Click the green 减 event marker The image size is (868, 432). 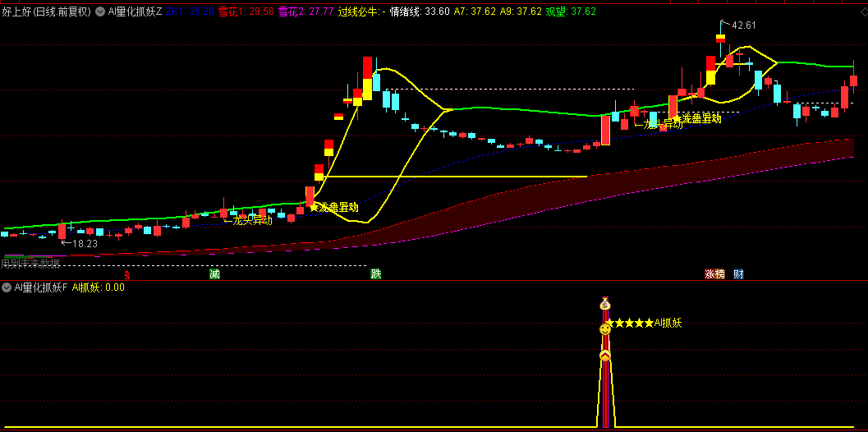pos(215,273)
